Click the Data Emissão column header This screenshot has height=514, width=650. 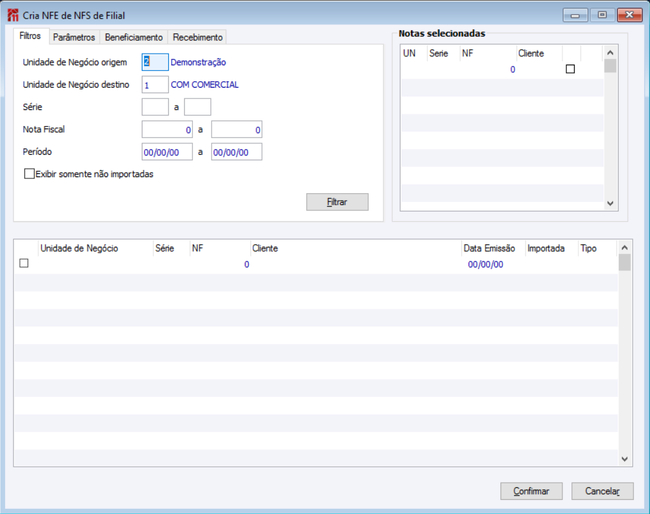pyautogui.click(x=493, y=248)
